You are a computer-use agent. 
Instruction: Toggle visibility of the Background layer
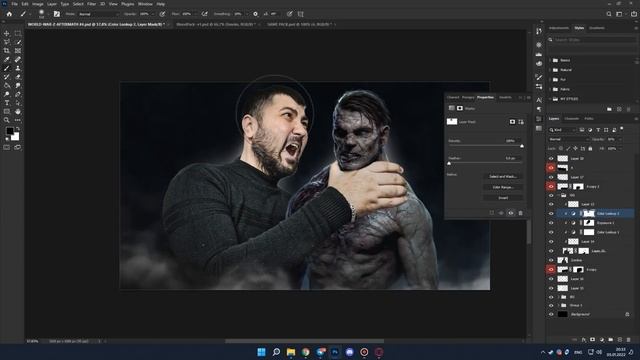coord(551,314)
